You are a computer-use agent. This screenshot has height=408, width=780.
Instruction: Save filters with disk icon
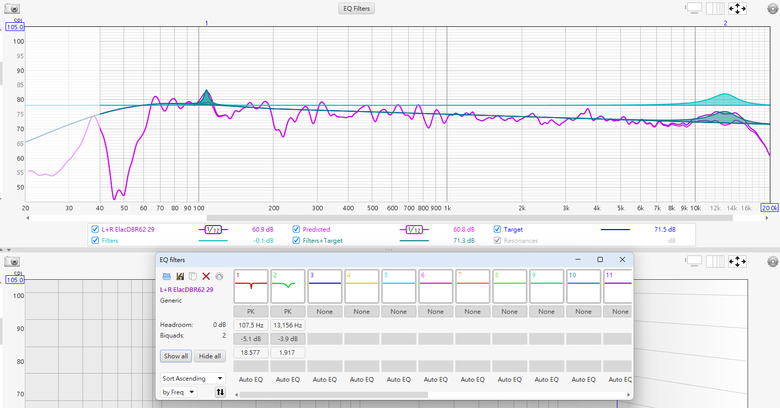pyautogui.click(x=180, y=276)
